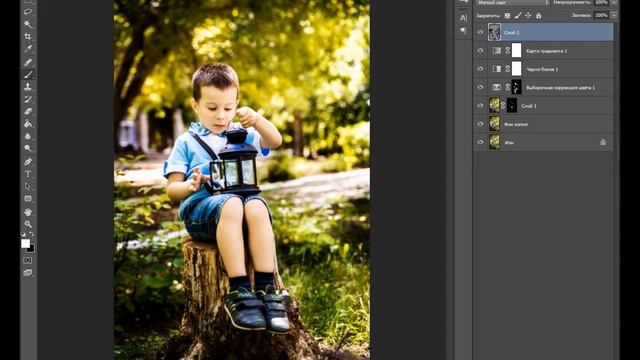Hide the Выборочная коррекция цвета 1 layer
640x360 pixels.
click(x=480, y=87)
